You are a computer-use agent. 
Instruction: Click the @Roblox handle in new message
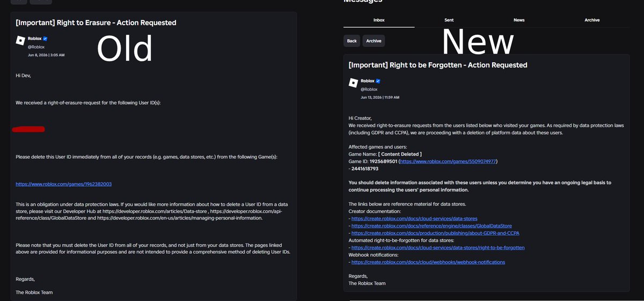(369, 89)
